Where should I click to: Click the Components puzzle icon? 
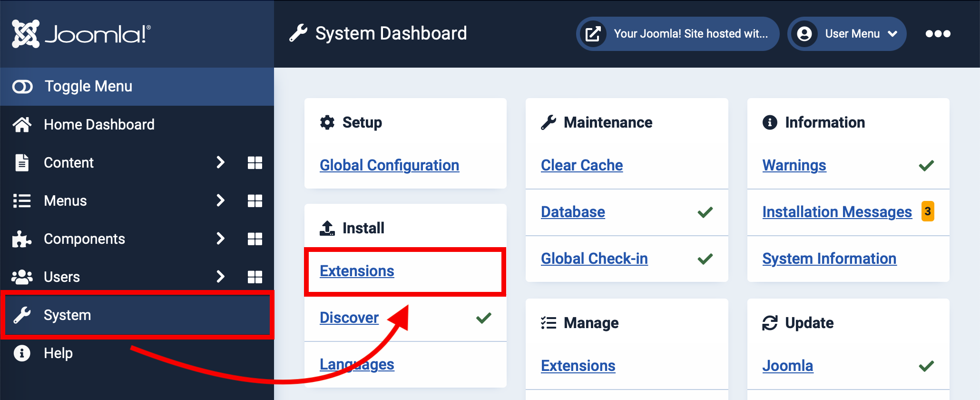[x=22, y=239]
